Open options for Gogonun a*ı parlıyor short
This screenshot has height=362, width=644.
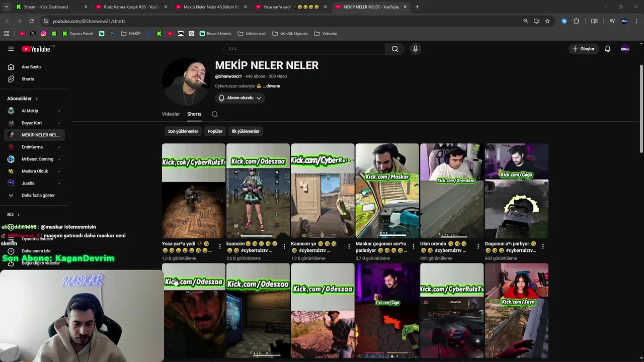coord(543,246)
